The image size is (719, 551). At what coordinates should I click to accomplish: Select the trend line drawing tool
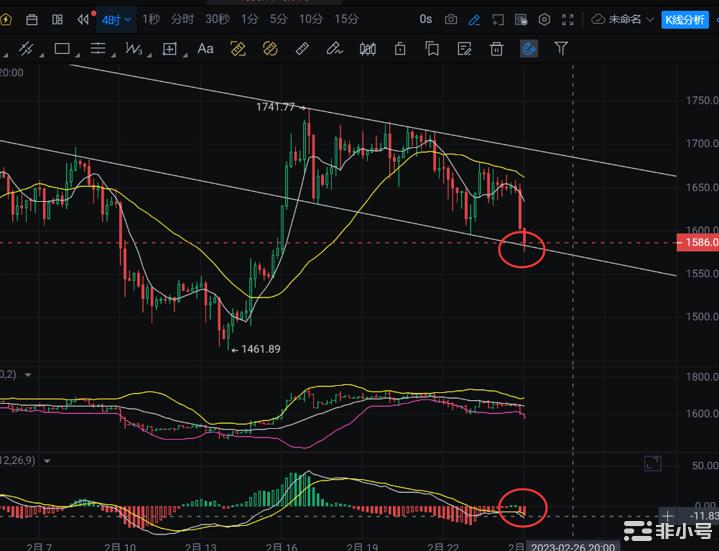[26, 48]
